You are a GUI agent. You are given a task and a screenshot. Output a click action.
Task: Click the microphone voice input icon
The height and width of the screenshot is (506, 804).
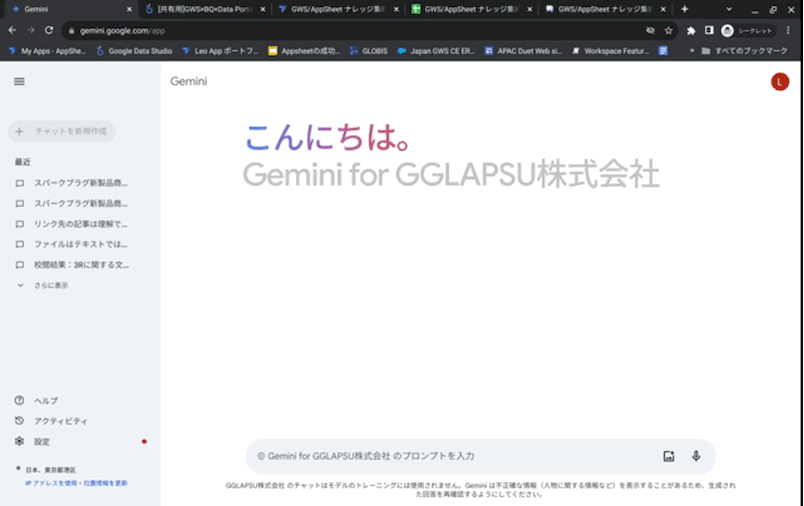point(696,456)
